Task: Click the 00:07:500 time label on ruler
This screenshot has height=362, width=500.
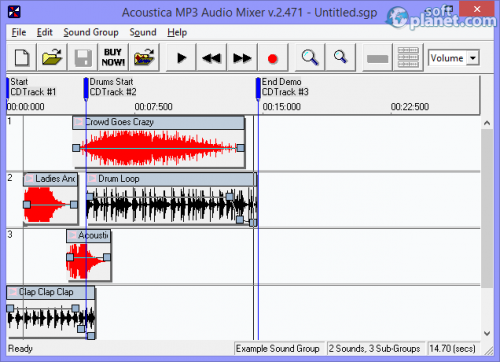Action: coord(153,107)
